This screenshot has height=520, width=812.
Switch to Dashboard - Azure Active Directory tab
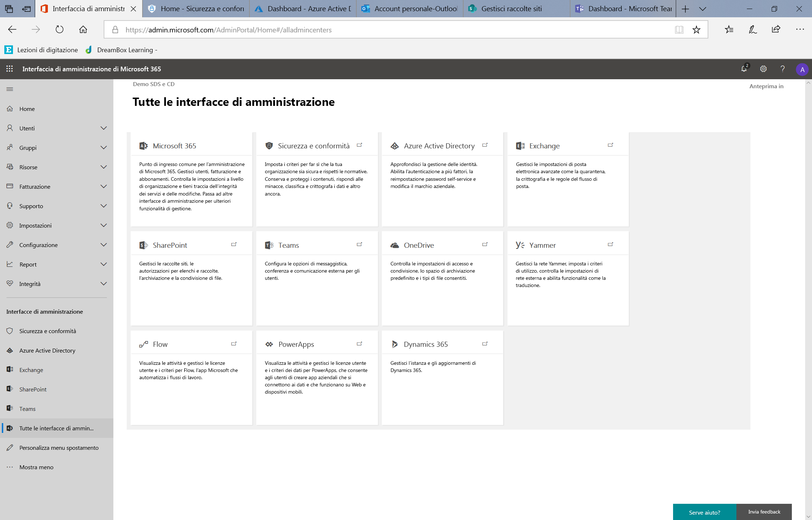tap(303, 9)
